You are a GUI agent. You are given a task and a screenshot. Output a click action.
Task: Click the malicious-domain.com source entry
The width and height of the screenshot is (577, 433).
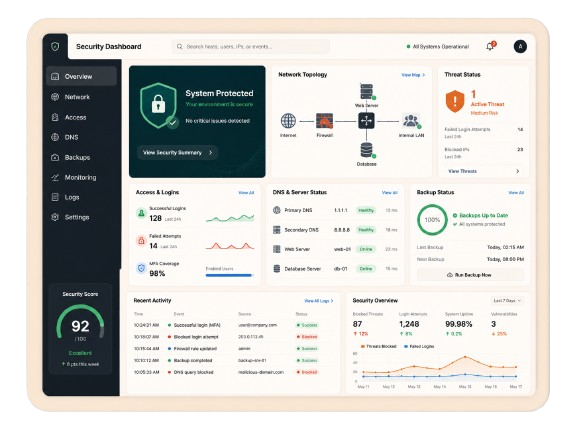coord(261,372)
